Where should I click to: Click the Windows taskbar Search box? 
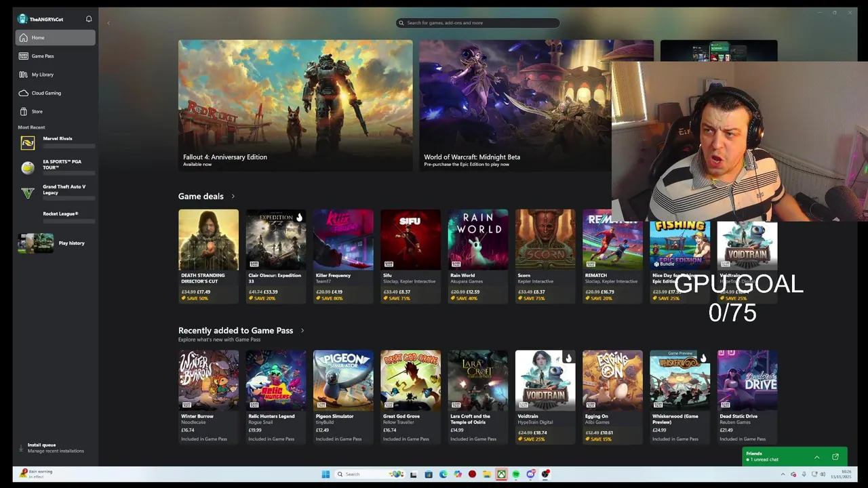tap(370, 474)
